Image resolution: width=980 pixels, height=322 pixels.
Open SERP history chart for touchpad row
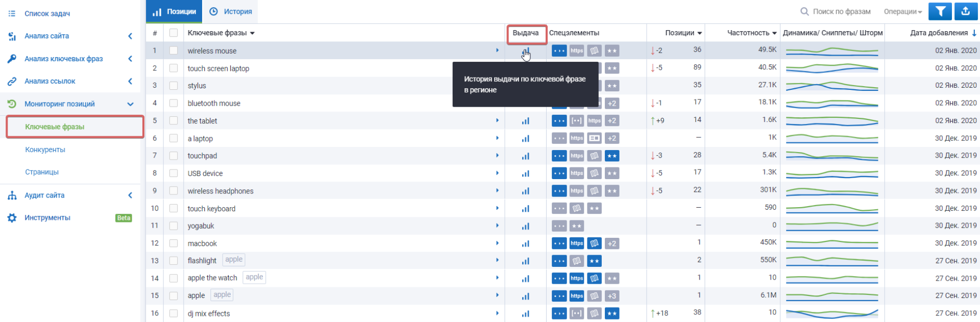coord(525,156)
